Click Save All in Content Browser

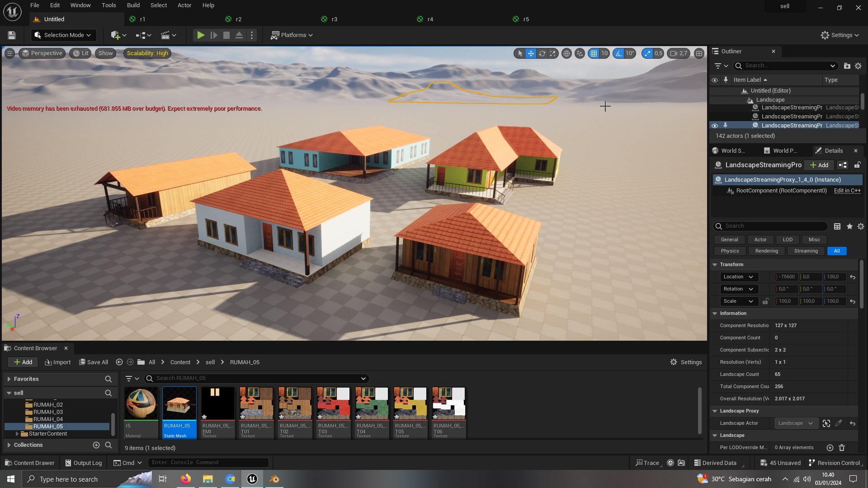click(x=94, y=362)
